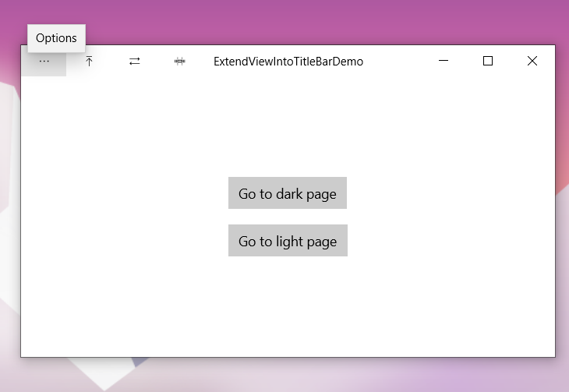Minimize the ExtendViewIntoTitleBarDemo window
The image size is (569, 392).
tap(444, 61)
